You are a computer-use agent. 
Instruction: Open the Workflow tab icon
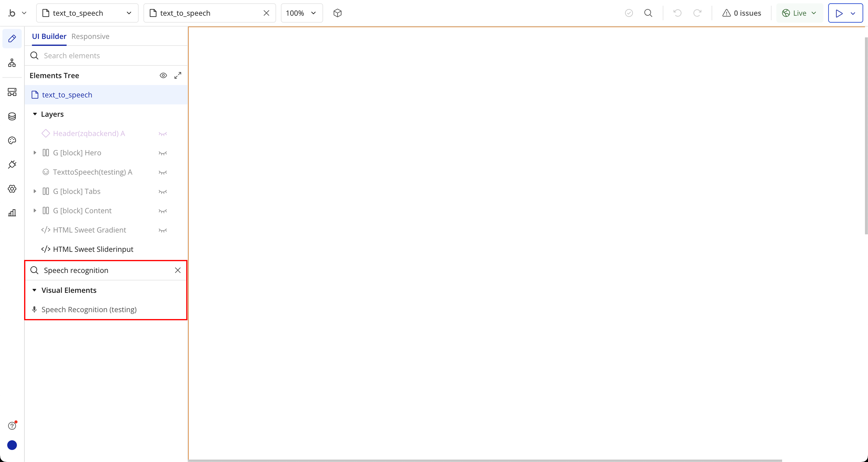coord(12,63)
